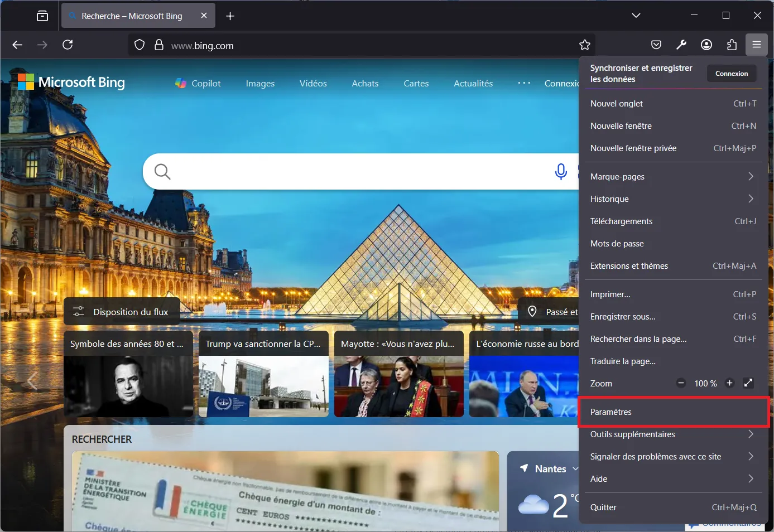
Task: Click the zoom in plus button
Action: pyautogui.click(x=729, y=383)
